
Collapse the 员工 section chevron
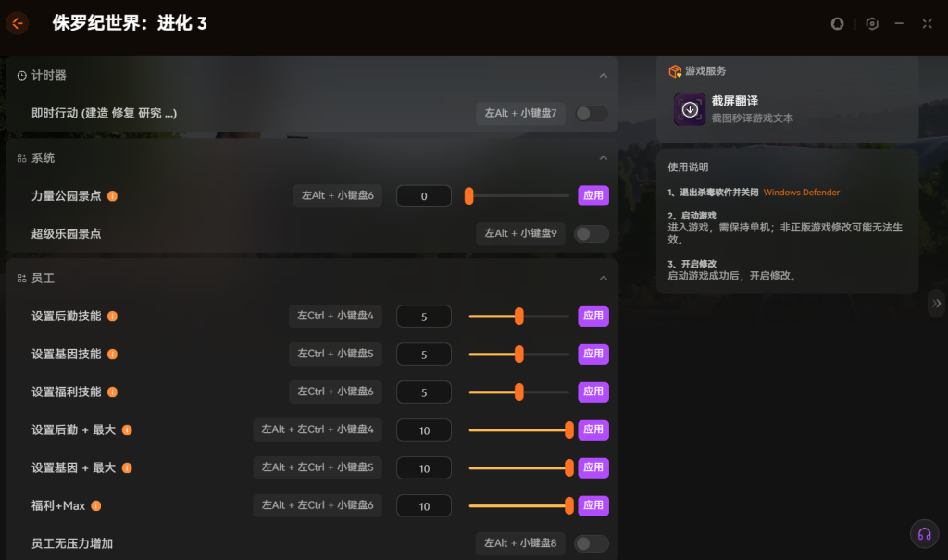pyautogui.click(x=604, y=279)
